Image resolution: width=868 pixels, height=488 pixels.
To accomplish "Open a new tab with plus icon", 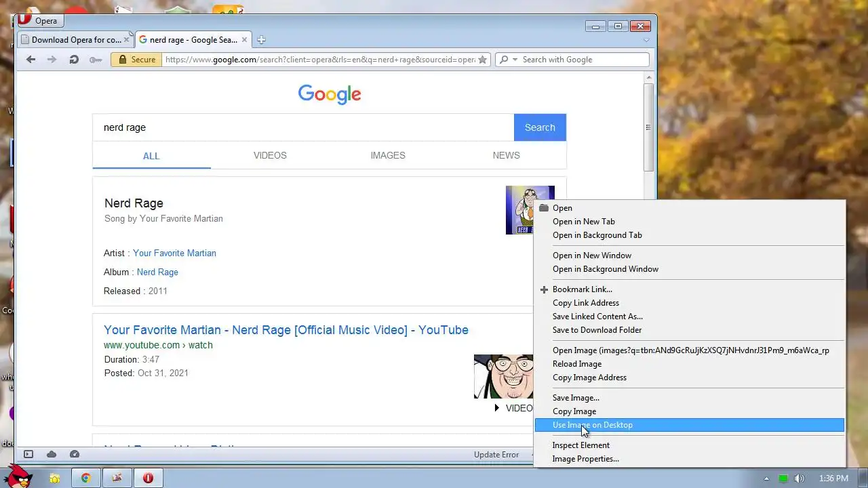I will 261,40.
